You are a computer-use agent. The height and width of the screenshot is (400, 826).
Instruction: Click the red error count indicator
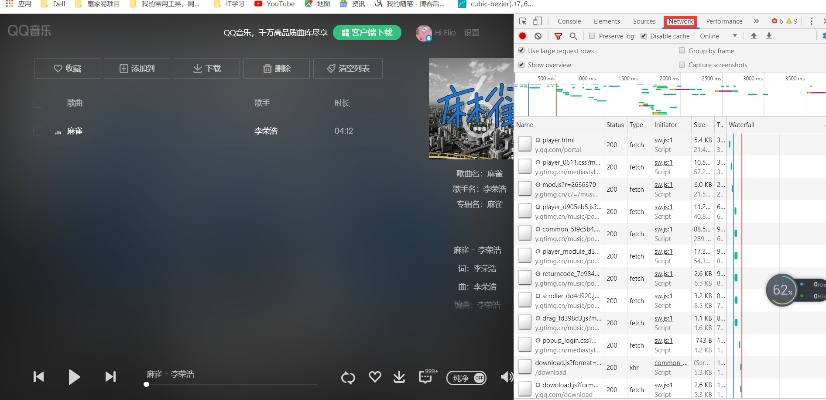click(x=777, y=21)
